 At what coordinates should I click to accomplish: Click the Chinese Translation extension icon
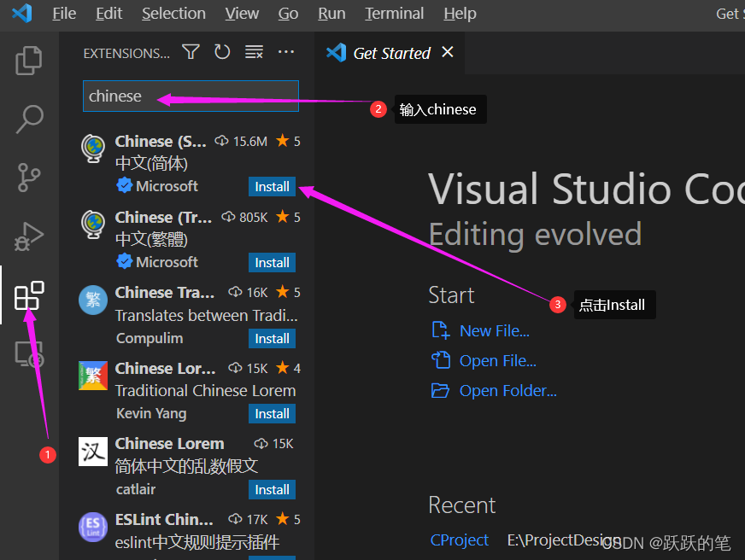[93, 300]
